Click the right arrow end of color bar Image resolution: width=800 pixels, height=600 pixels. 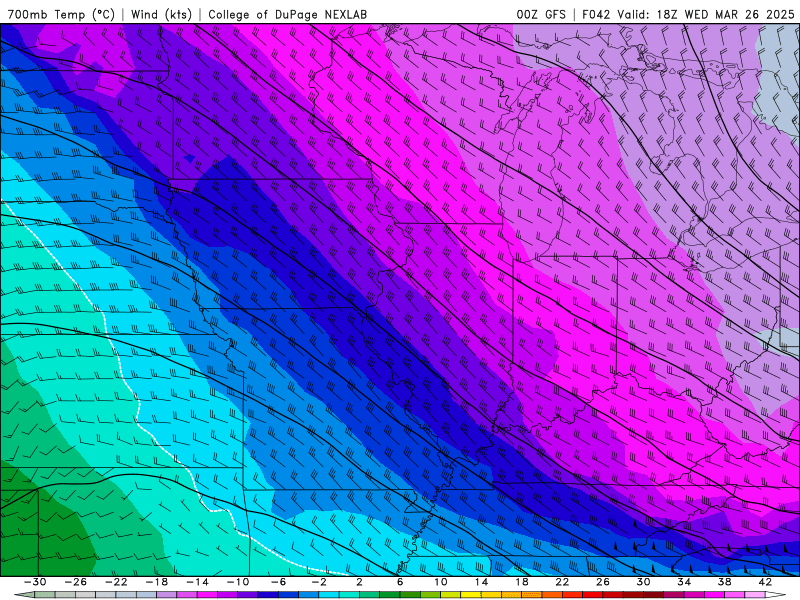tap(776, 595)
